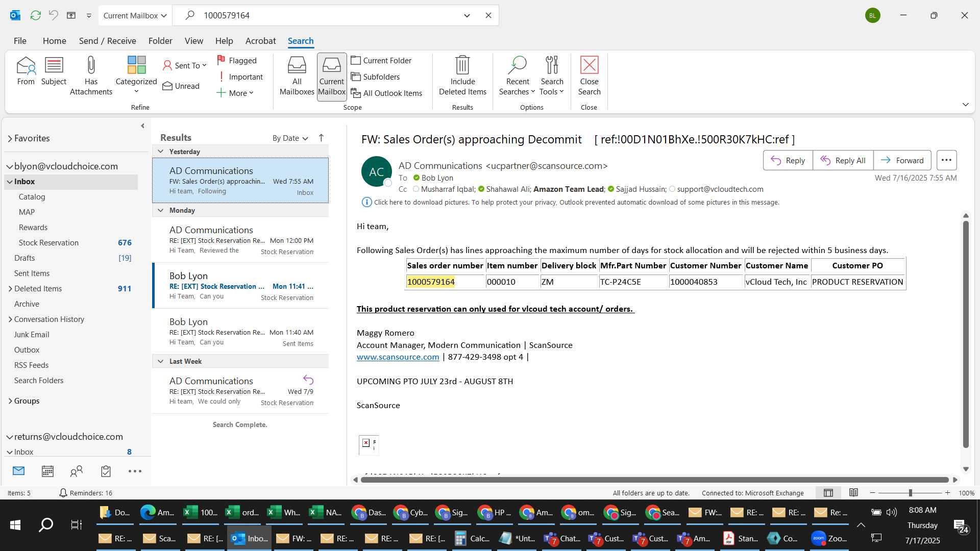Viewport: 980px width, 551px height.
Task: Open more navigation options ellipsis
Action: coord(135,471)
